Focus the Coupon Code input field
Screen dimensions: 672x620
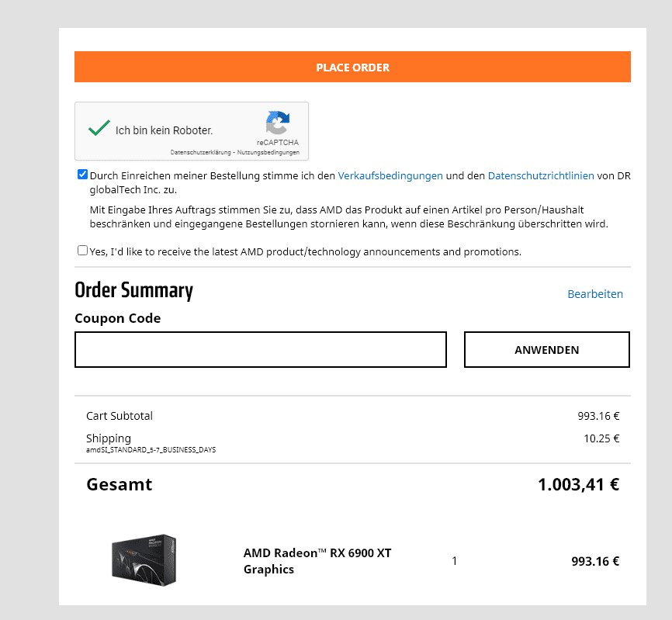pos(261,350)
